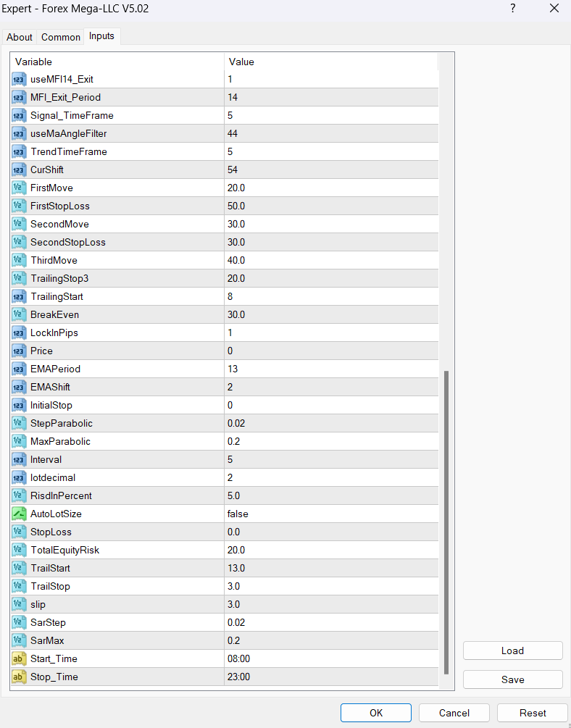Select the StopLoss row label
Screen dimensions: 571x728
pos(51,532)
